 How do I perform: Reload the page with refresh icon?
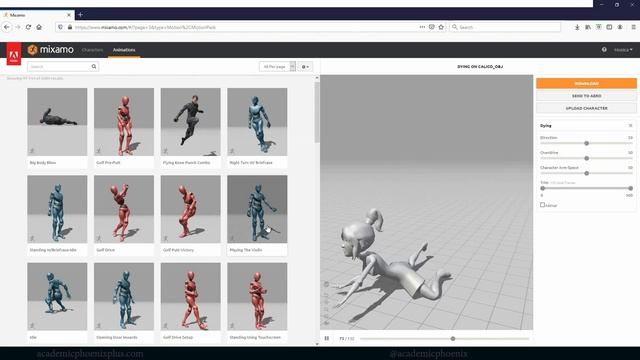(x=28, y=27)
